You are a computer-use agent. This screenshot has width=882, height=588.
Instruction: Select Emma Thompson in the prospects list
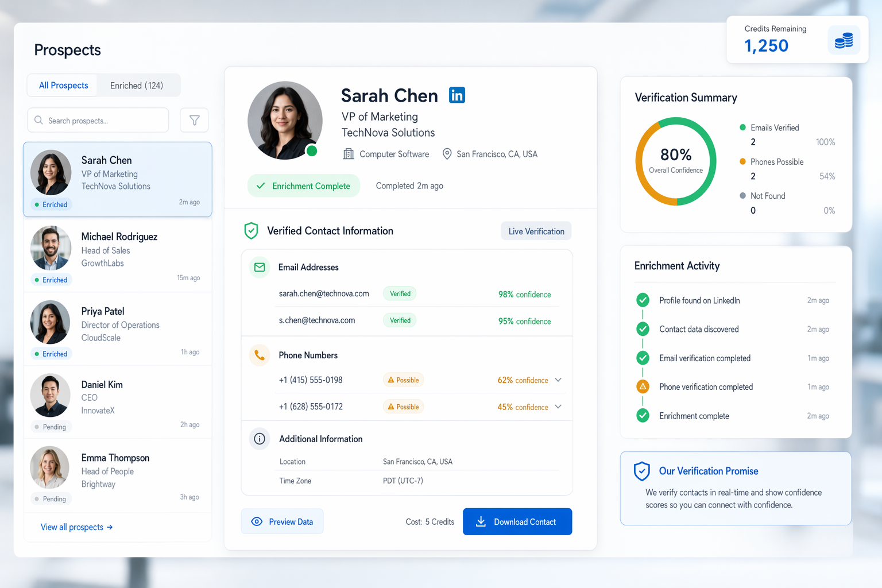(118, 475)
